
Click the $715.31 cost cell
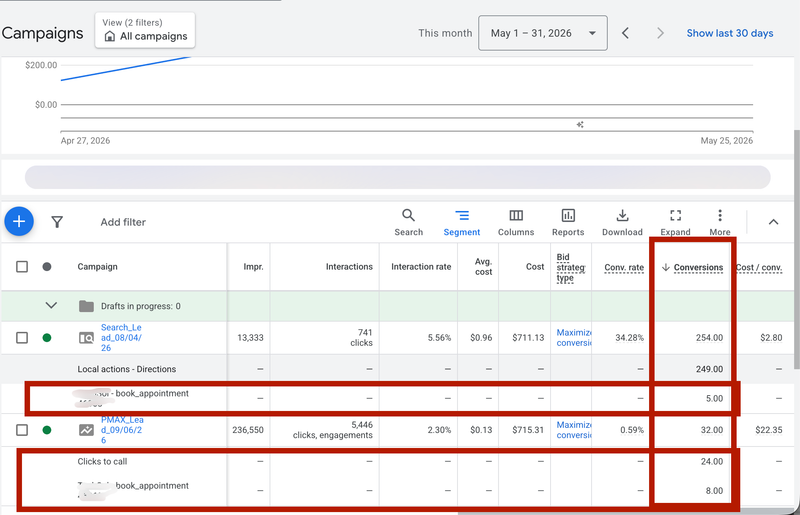pos(529,430)
